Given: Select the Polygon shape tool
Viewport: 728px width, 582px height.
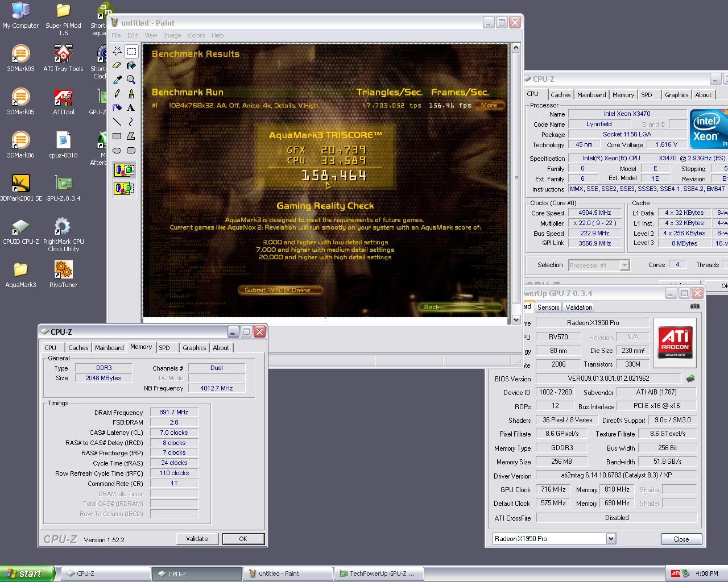Looking at the screenshot, I should tap(131, 136).
